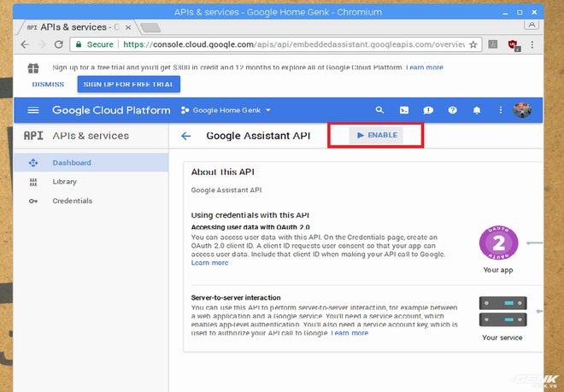The image size is (564, 392).
Task: Open the Chromium three-dot menu
Action: coord(532,44)
